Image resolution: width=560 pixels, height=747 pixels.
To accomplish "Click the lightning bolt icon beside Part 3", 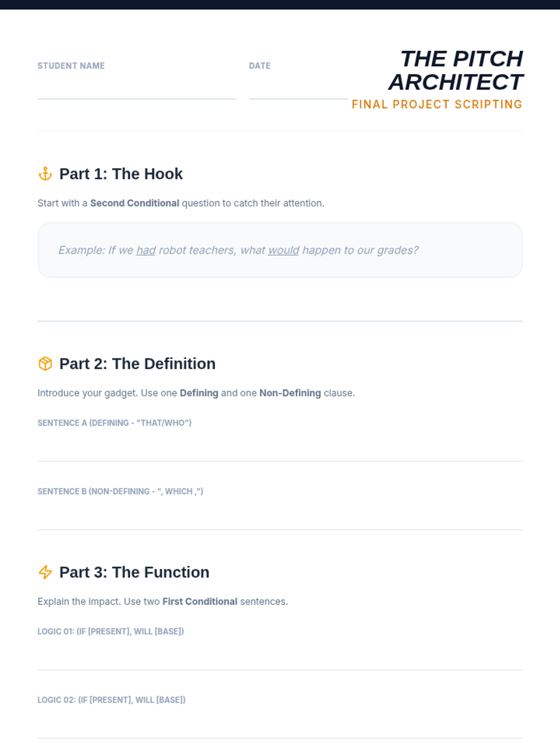I will pyautogui.click(x=45, y=572).
